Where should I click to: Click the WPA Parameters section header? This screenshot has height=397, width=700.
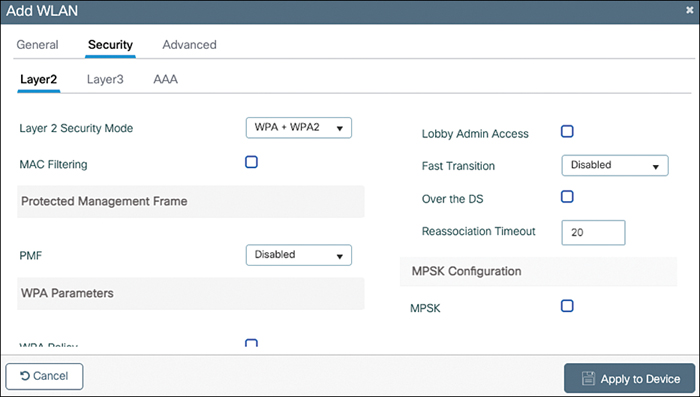(191, 293)
